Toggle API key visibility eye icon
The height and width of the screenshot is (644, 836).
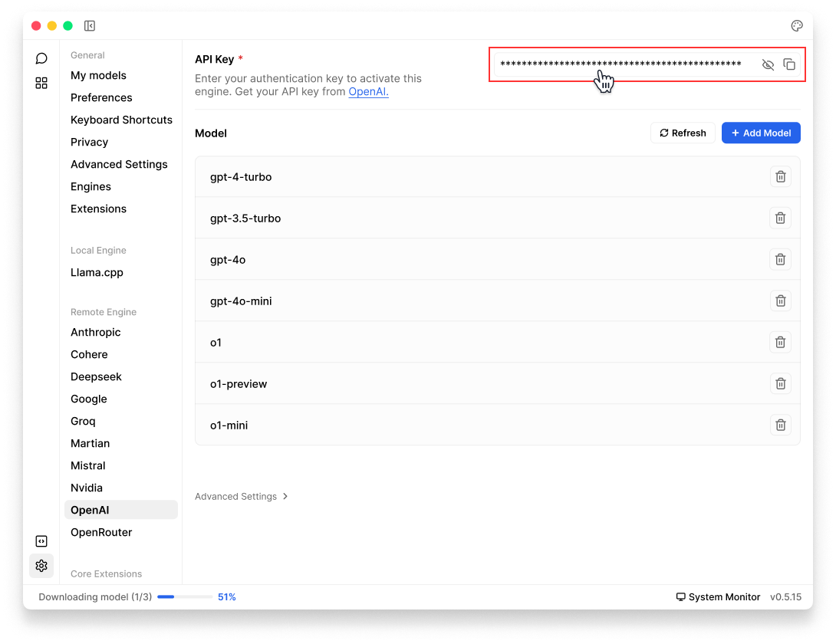point(768,64)
